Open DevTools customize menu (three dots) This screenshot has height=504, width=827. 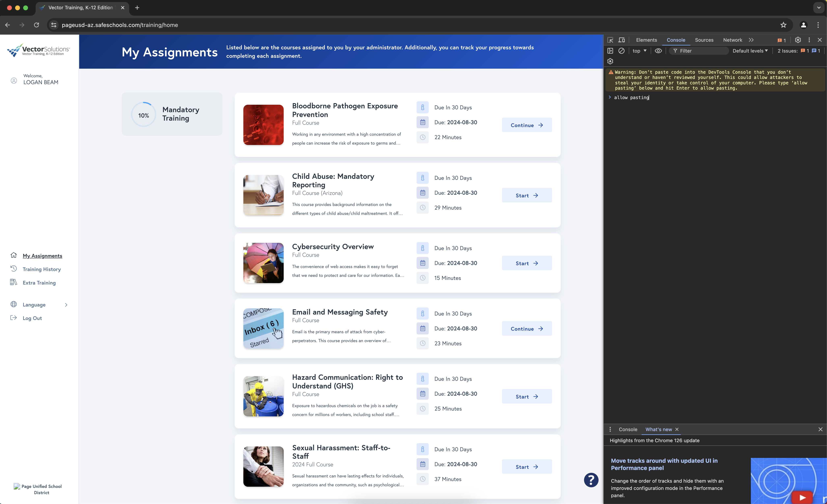pos(809,40)
